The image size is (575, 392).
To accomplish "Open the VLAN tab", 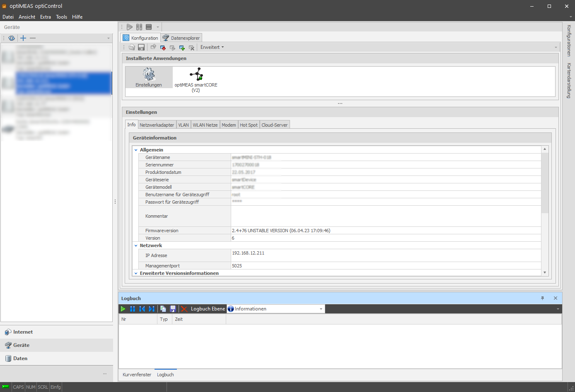I will point(184,125).
